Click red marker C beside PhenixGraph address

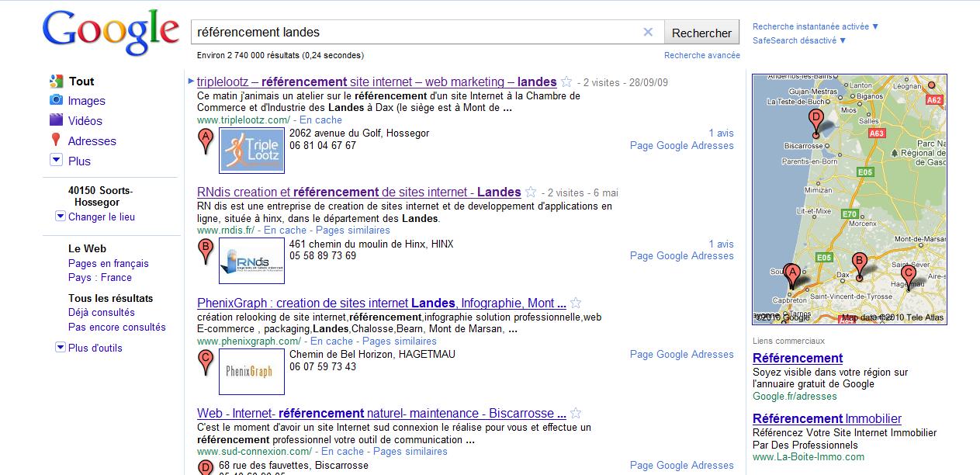click(206, 361)
